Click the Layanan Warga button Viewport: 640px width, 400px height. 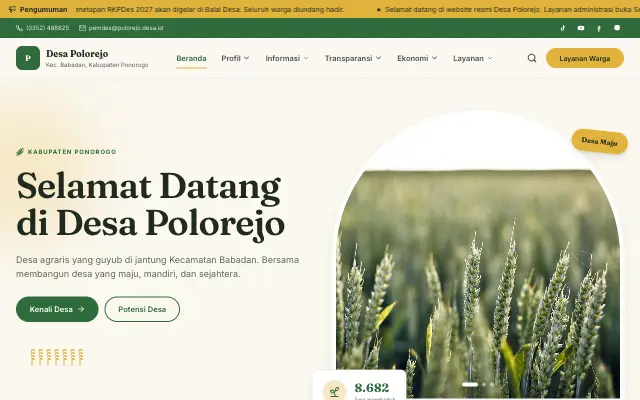585,58
